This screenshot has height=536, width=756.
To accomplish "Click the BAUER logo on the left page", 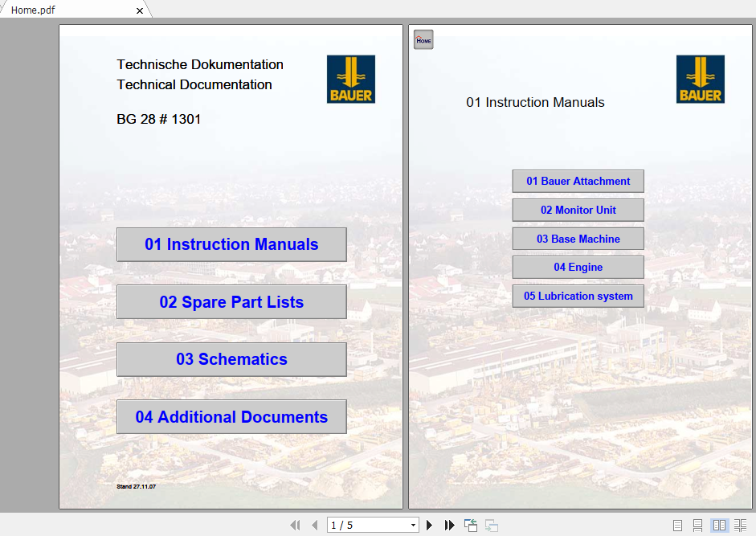I will pyautogui.click(x=351, y=79).
